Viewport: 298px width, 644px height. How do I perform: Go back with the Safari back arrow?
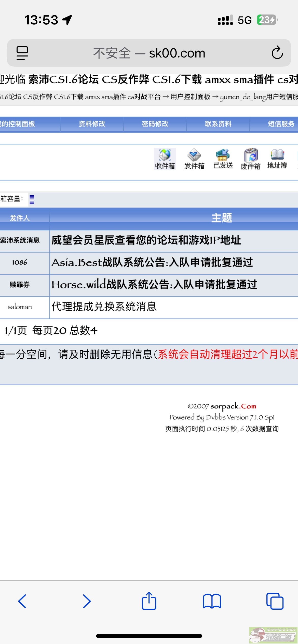pos(22,601)
